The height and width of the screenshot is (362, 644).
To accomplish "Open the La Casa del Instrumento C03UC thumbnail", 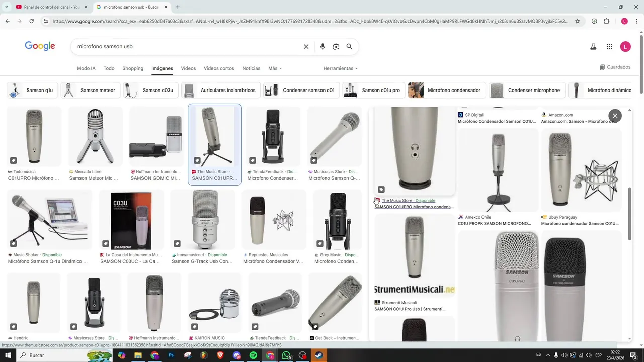I will 131,220.
